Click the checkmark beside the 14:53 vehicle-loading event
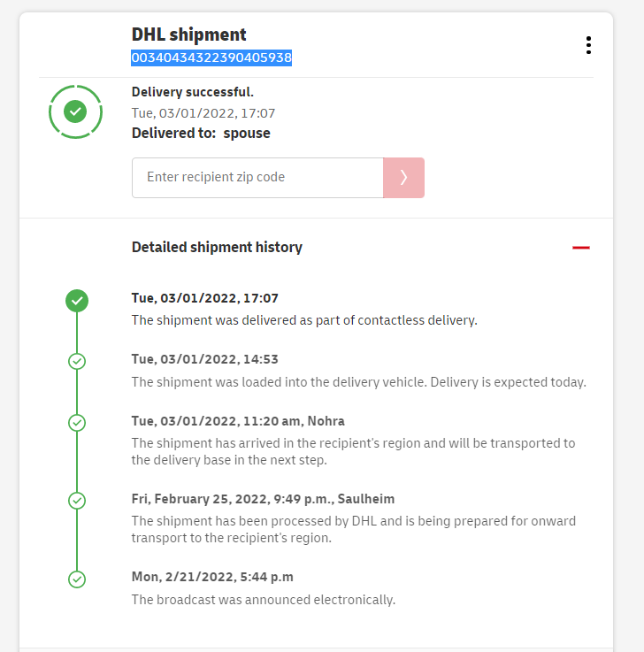Viewport: 644px width, 652px height. click(x=77, y=361)
